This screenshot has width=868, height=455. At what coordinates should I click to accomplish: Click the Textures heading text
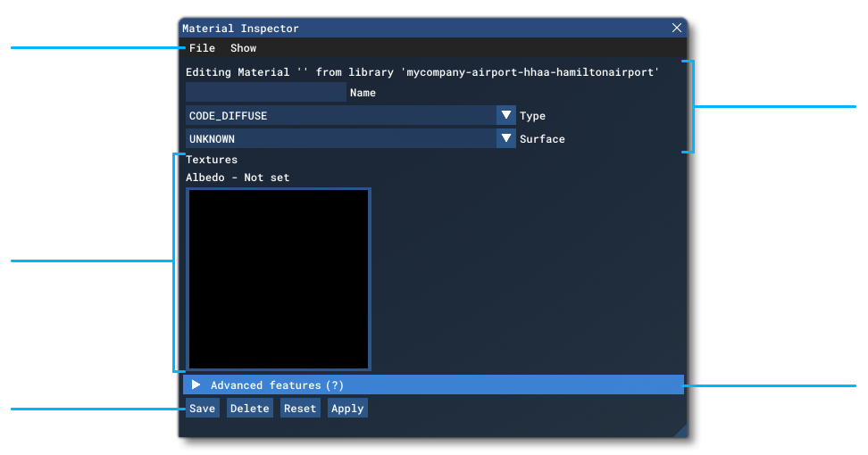click(212, 159)
